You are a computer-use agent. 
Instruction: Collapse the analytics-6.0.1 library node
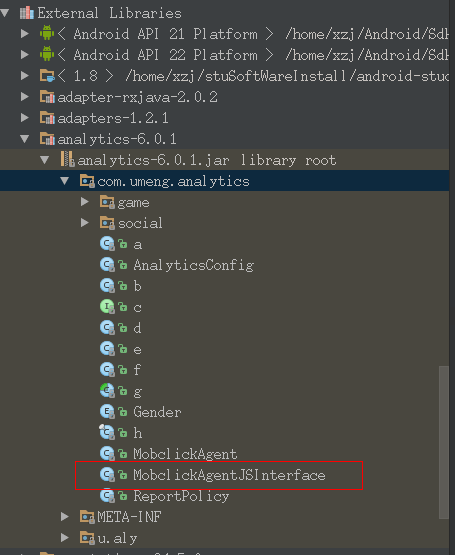(25, 139)
